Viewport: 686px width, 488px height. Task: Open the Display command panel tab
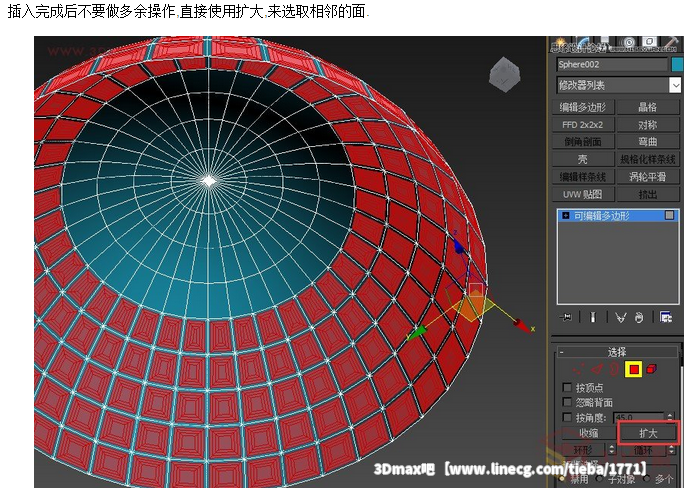pos(650,42)
